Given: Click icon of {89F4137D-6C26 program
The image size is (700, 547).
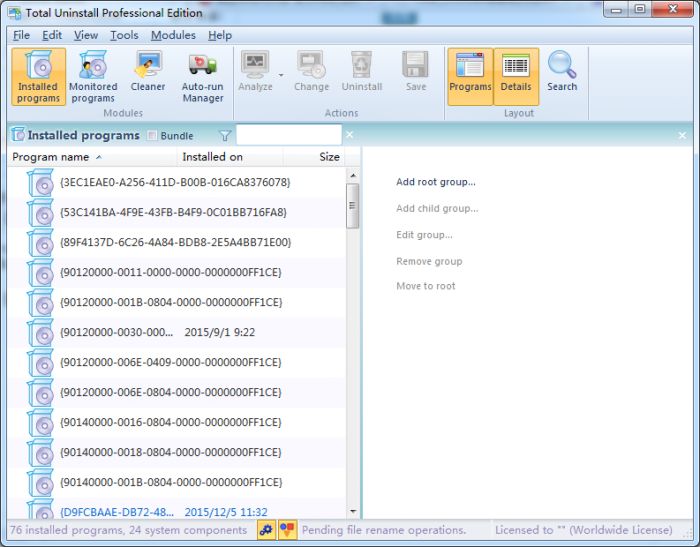Looking at the screenshot, I should pyautogui.click(x=40, y=242).
